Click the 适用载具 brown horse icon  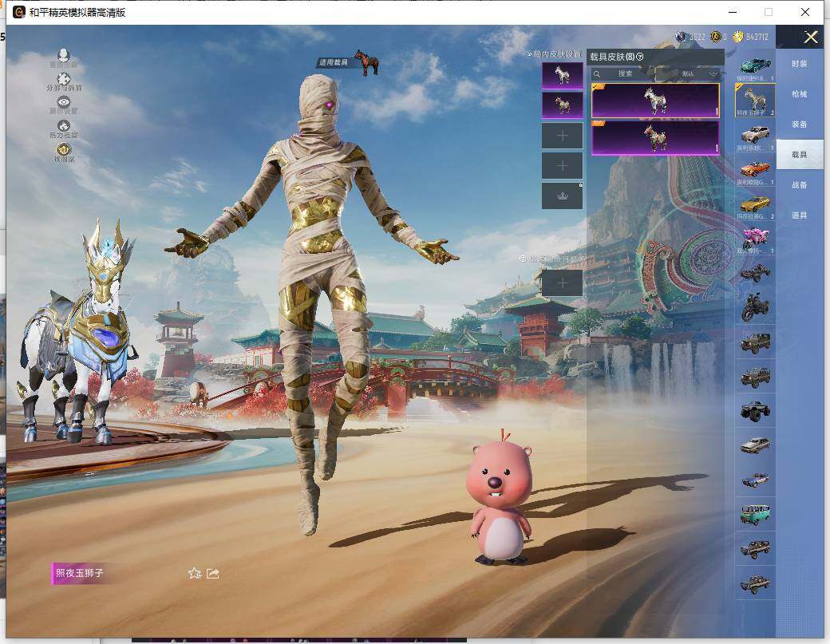click(366, 62)
